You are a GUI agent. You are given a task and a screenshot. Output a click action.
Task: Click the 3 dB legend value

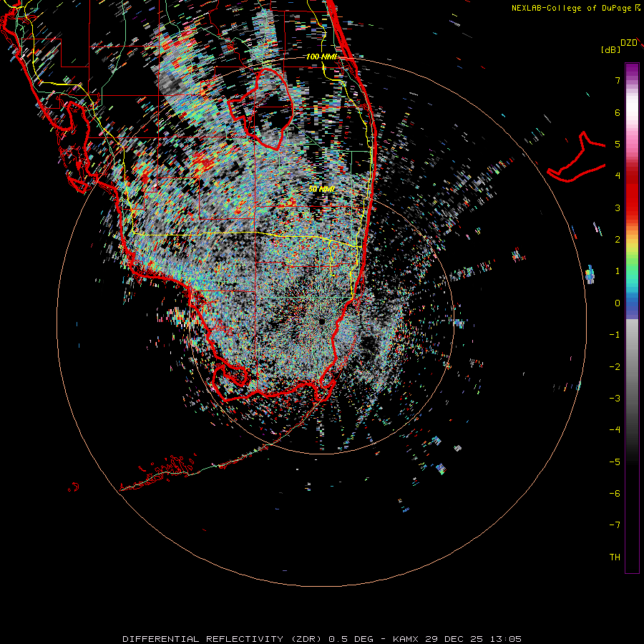(618, 208)
